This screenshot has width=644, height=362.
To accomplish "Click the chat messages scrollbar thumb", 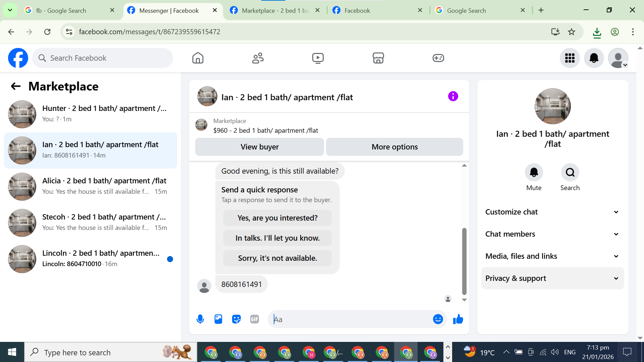I will [x=464, y=261].
